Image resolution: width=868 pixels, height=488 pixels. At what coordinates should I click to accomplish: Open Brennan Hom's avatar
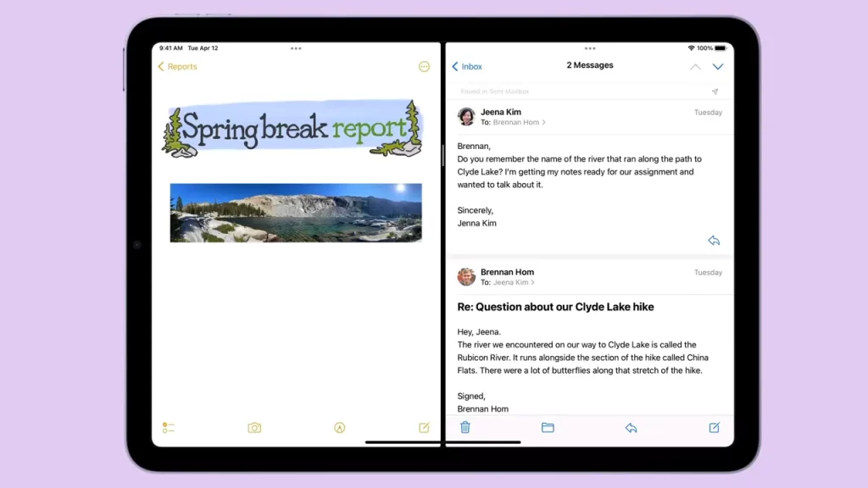[466, 277]
